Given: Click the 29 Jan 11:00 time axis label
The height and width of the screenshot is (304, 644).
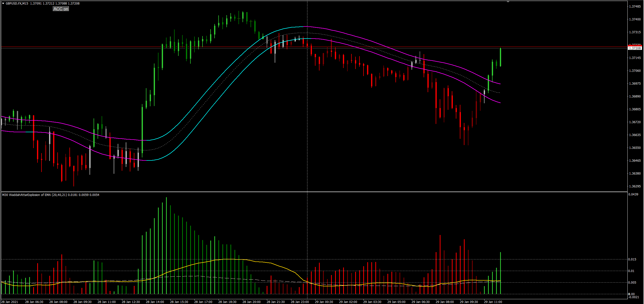Looking at the screenshot, I should (x=493, y=302).
